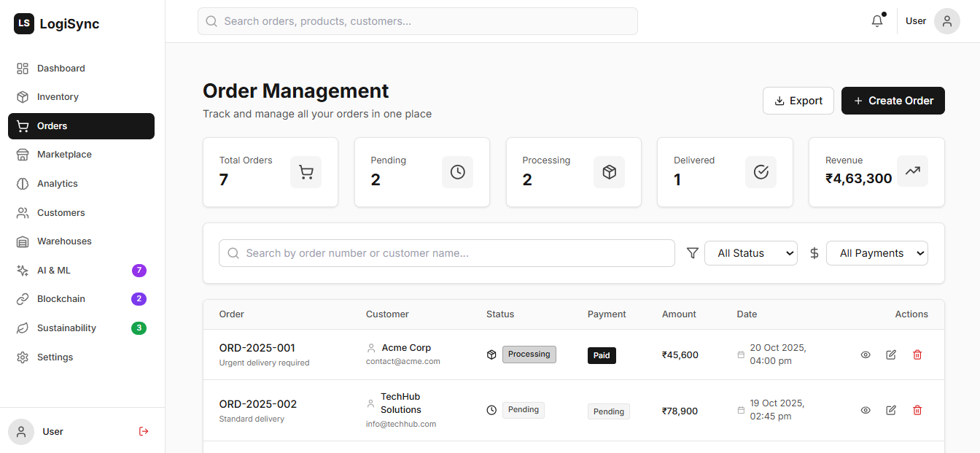Click the Export button
Screen dimensions: 980x453
pyautogui.click(x=798, y=101)
